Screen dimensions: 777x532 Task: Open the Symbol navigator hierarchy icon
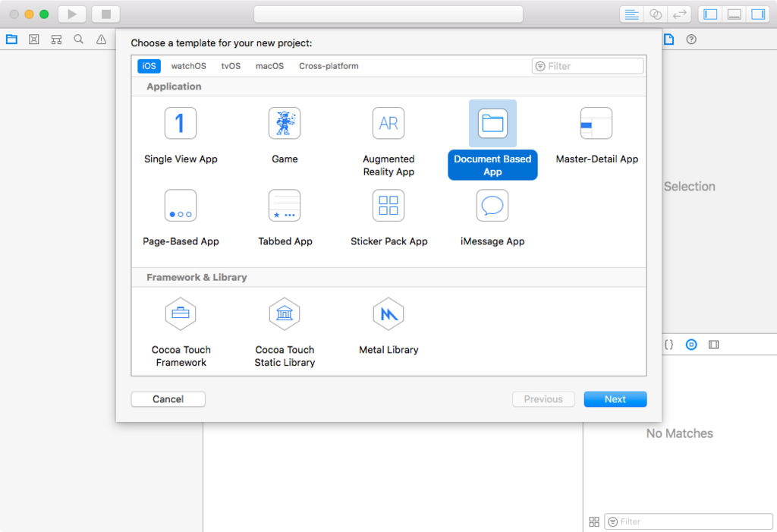pos(56,39)
